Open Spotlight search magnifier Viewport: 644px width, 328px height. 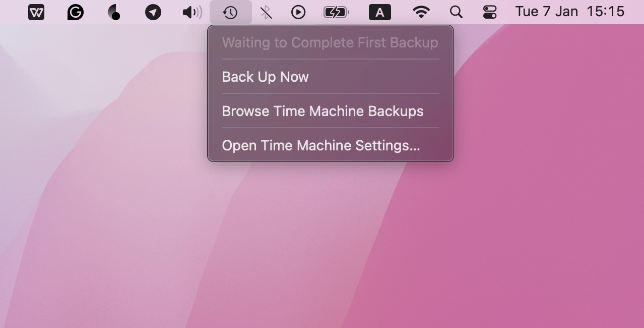(x=456, y=12)
